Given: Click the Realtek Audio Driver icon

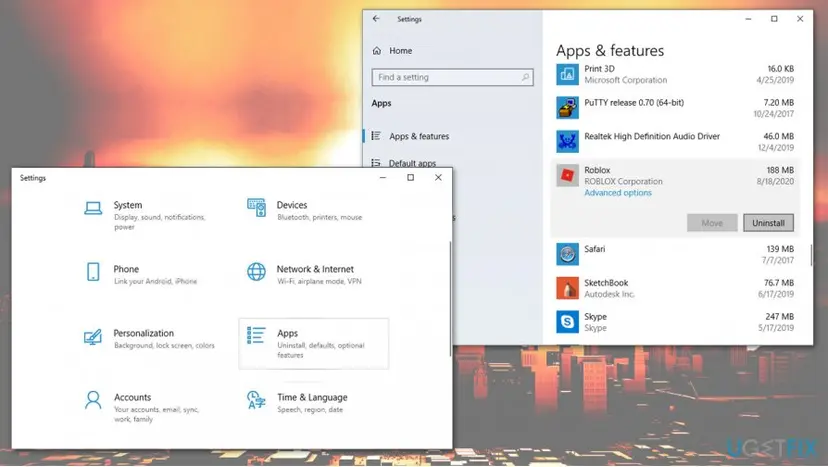Looking at the screenshot, I should tap(567, 142).
